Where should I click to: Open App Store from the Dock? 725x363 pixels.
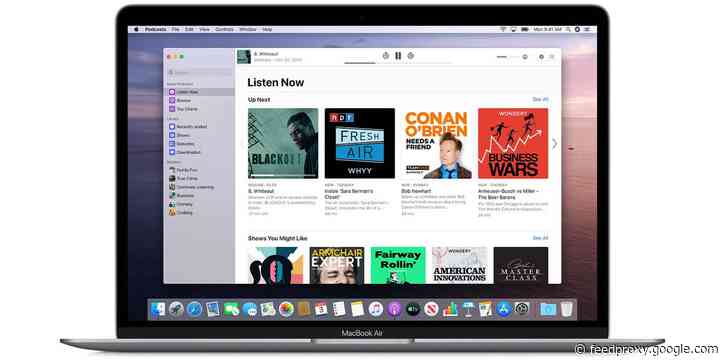[504, 309]
